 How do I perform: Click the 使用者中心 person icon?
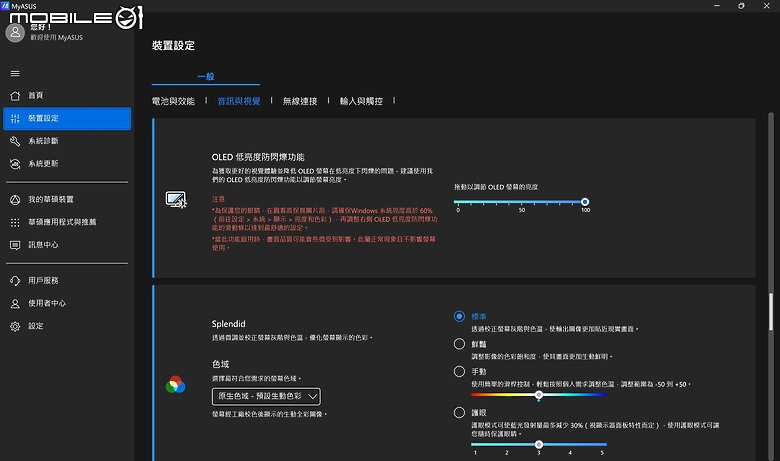[x=15, y=303]
